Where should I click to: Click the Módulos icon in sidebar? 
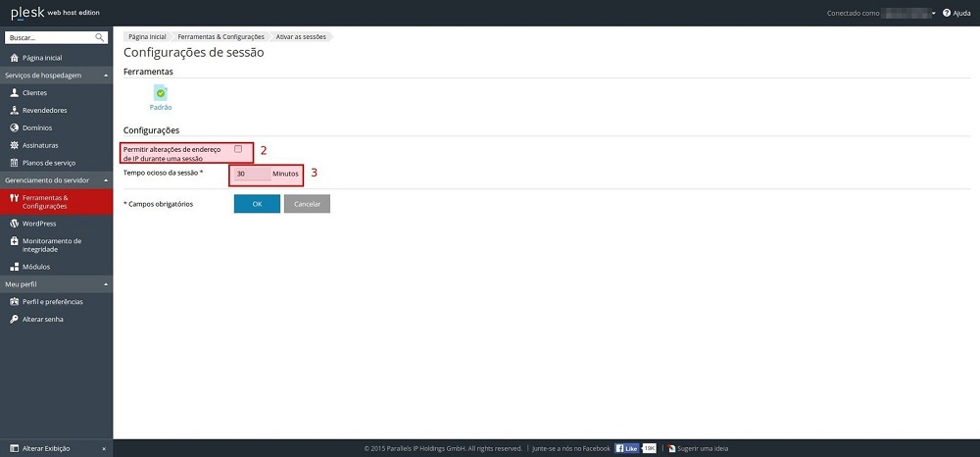[x=14, y=267]
